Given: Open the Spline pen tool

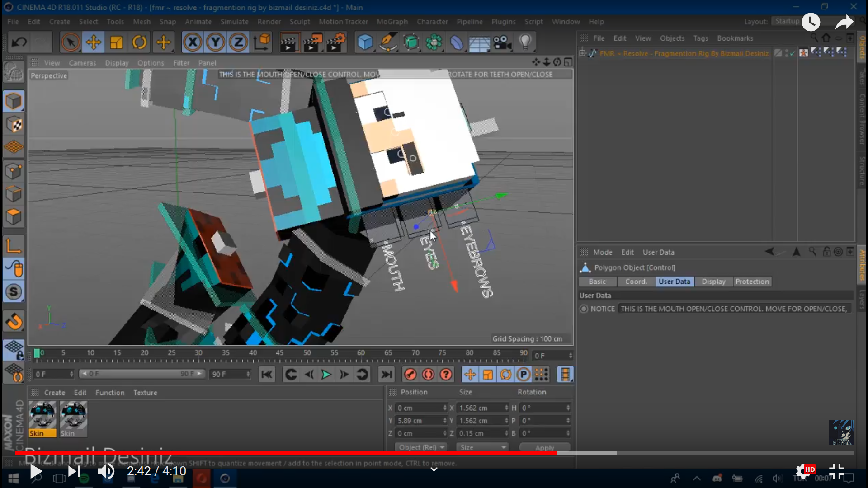Looking at the screenshot, I should click(x=388, y=42).
